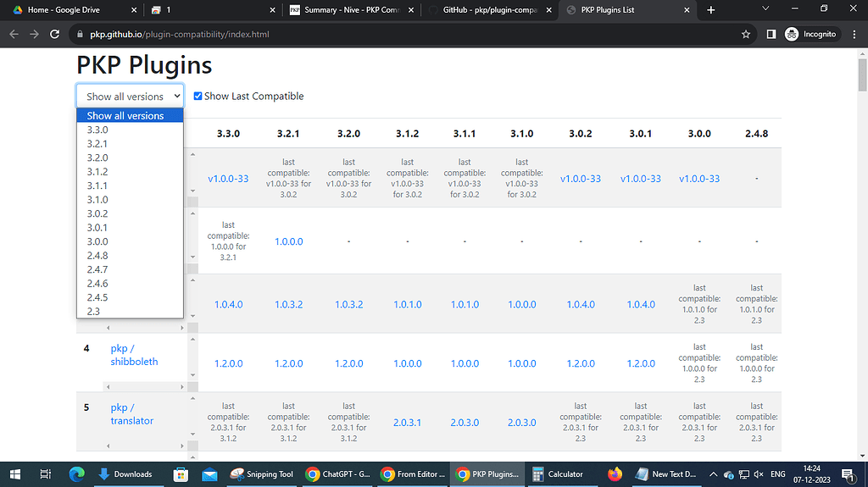Screen dimensions: 868x487
Task: Pick the 3.1.0 option in the version list
Action: click(97, 199)
